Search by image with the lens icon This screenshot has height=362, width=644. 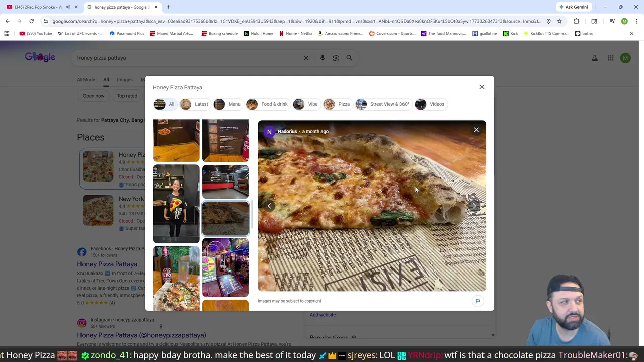(336, 58)
